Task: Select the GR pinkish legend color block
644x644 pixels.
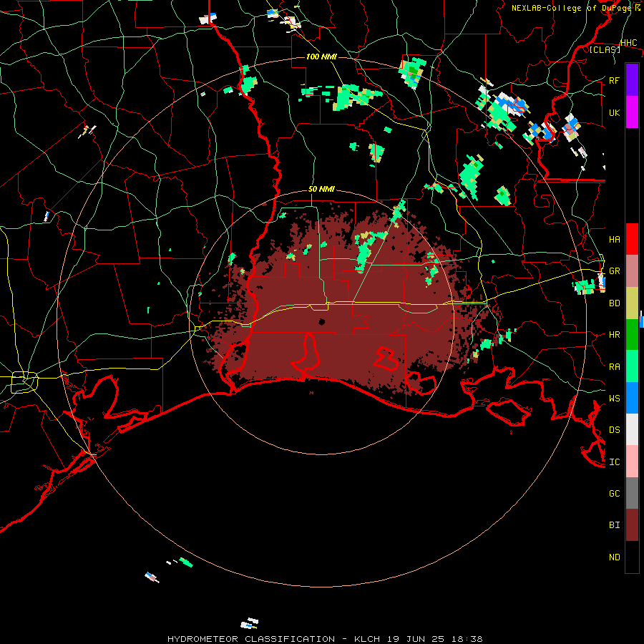Action: pyautogui.click(x=632, y=271)
